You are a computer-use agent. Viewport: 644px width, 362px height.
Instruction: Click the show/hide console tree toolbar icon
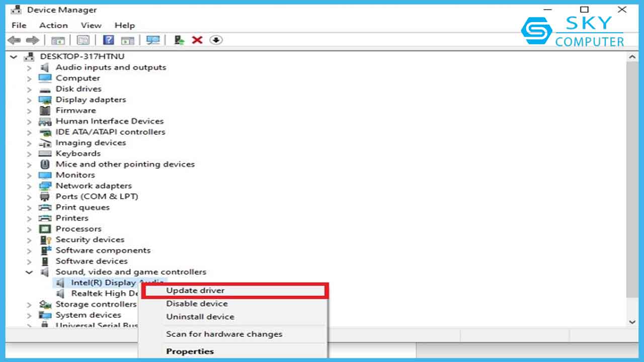(58, 40)
